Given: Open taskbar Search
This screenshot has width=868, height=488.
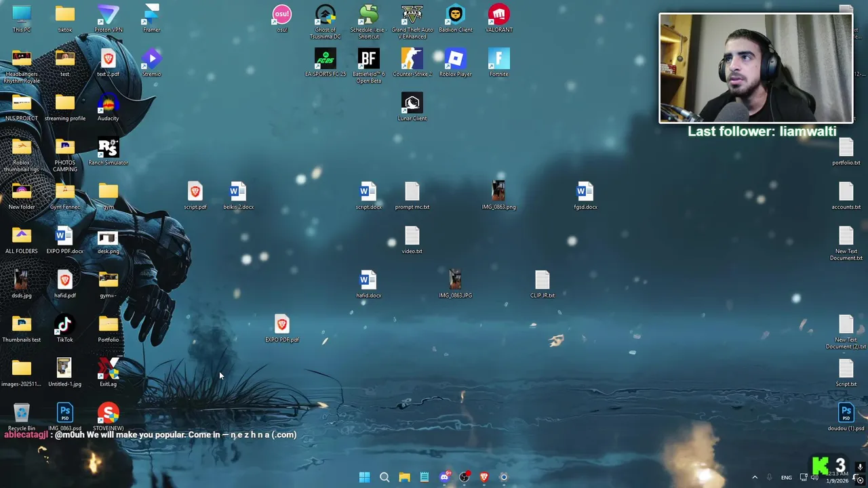Looking at the screenshot, I should pyautogui.click(x=384, y=477).
